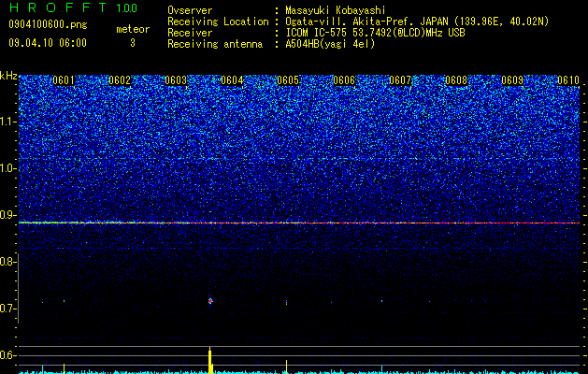Viewport: 588px width, 374px height.
Task: Click the 0608 time marker
Action: (456, 80)
